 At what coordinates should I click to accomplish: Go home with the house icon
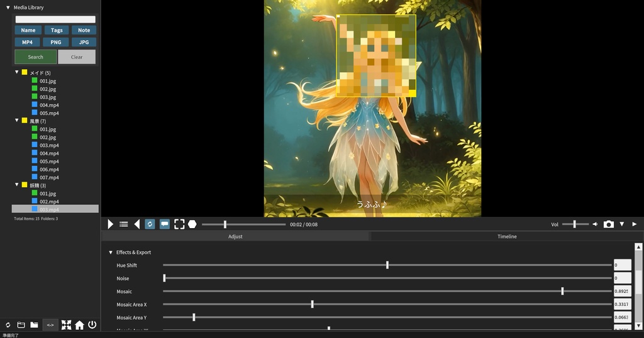coord(79,325)
